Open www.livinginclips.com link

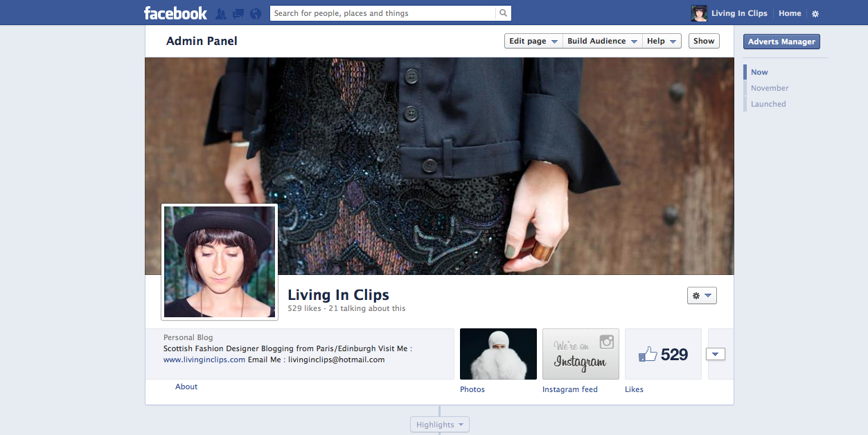click(204, 359)
